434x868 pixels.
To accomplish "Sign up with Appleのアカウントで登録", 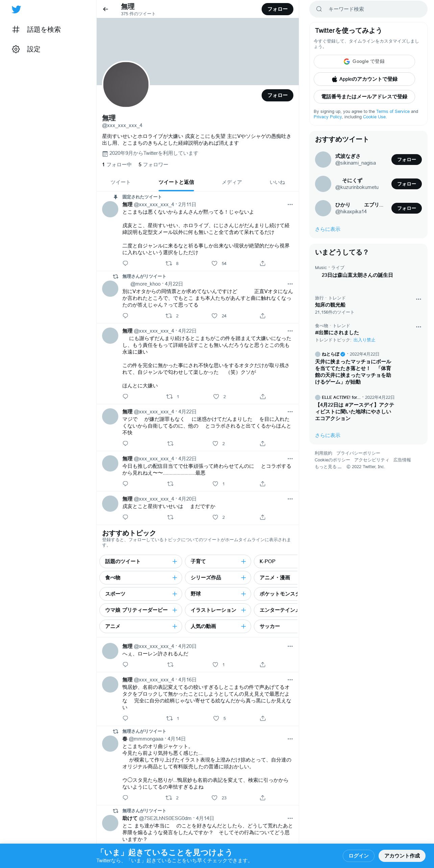I will [364, 79].
